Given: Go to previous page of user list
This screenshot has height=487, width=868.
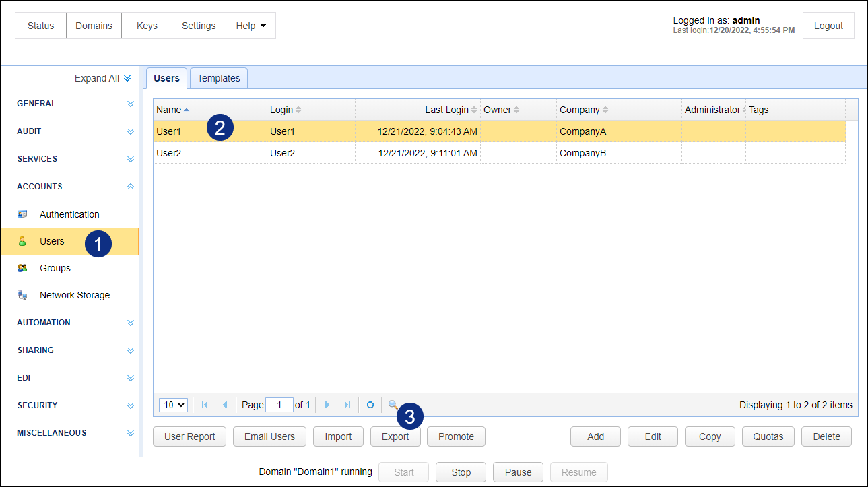Looking at the screenshot, I should [x=225, y=405].
